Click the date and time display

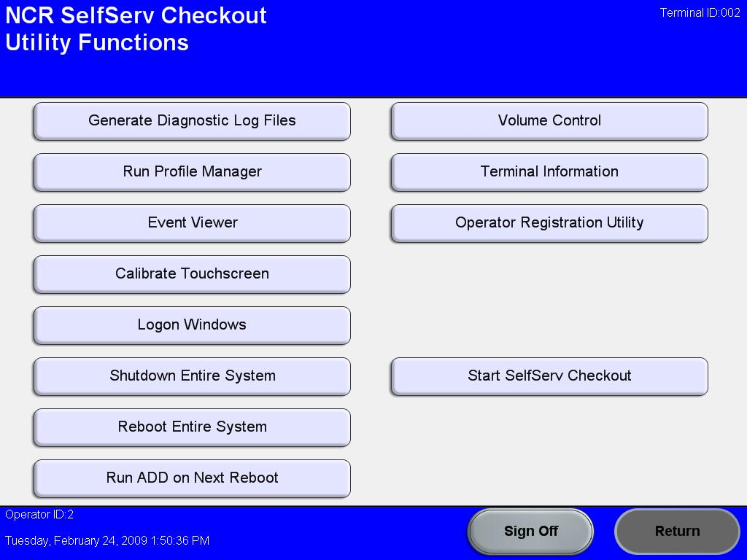[107, 541]
